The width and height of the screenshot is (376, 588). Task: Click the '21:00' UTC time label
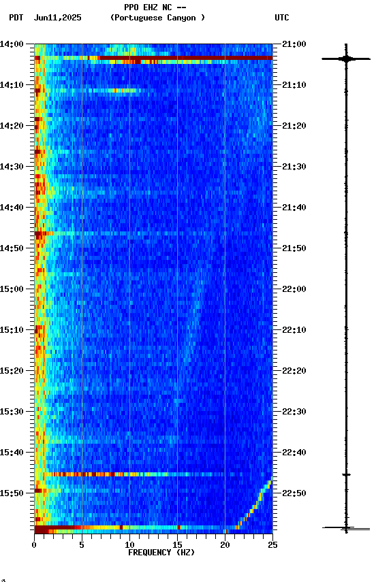294,44
